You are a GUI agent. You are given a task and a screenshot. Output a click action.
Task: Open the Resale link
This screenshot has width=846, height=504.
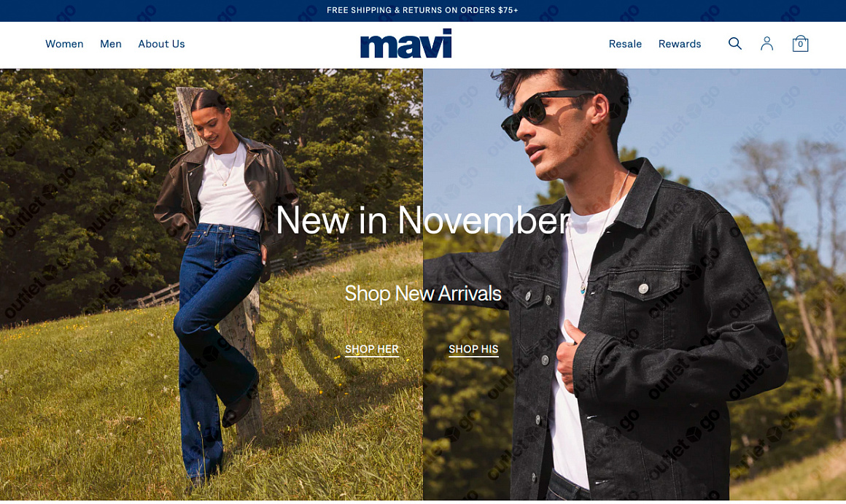tap(625, 44)
